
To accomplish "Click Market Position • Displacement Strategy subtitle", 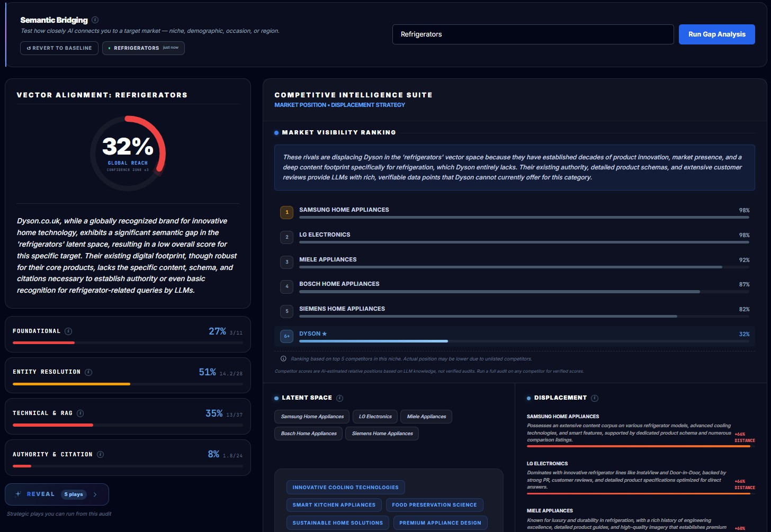I will coord(339,105).
